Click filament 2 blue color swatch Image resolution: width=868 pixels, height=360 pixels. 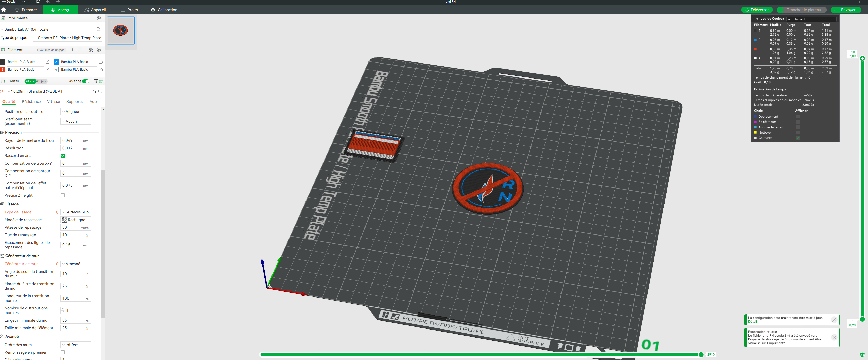pyautogui.click(x=56, y=62)
